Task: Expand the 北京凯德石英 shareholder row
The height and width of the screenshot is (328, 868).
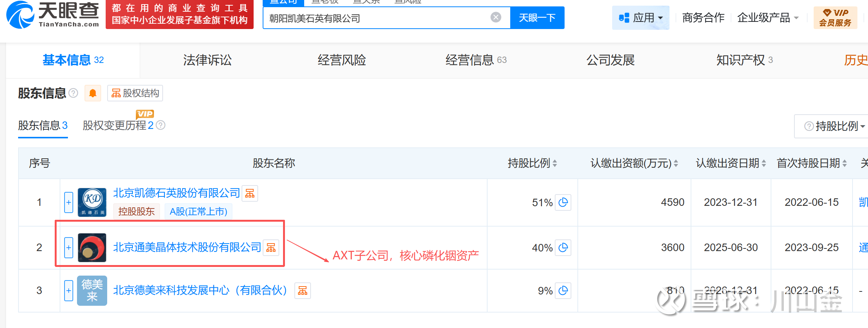Action: tap(69, 202)
